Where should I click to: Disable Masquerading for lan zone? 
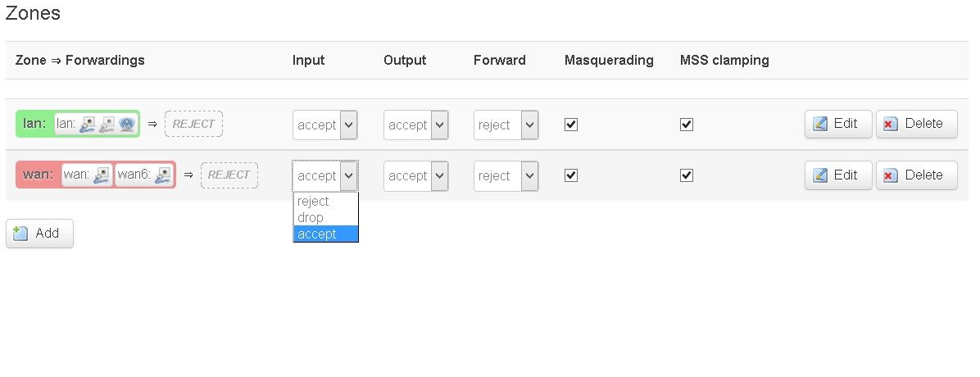pos(570,125)
